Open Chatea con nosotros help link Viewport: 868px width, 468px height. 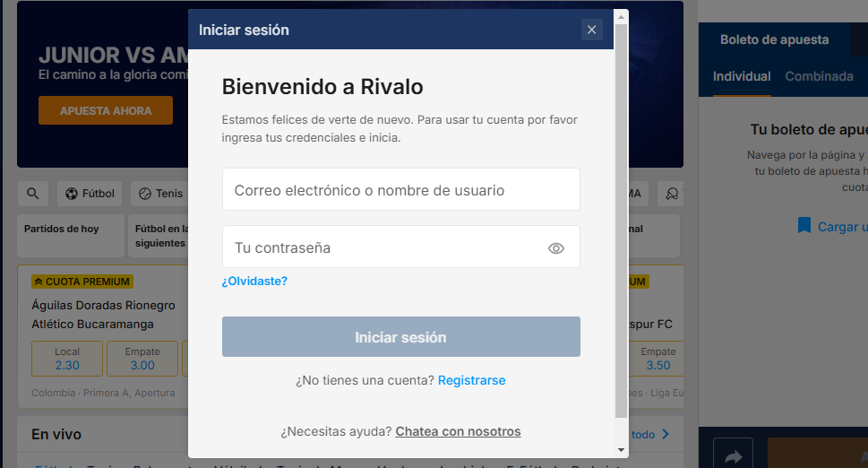click(x=458, y=431)
